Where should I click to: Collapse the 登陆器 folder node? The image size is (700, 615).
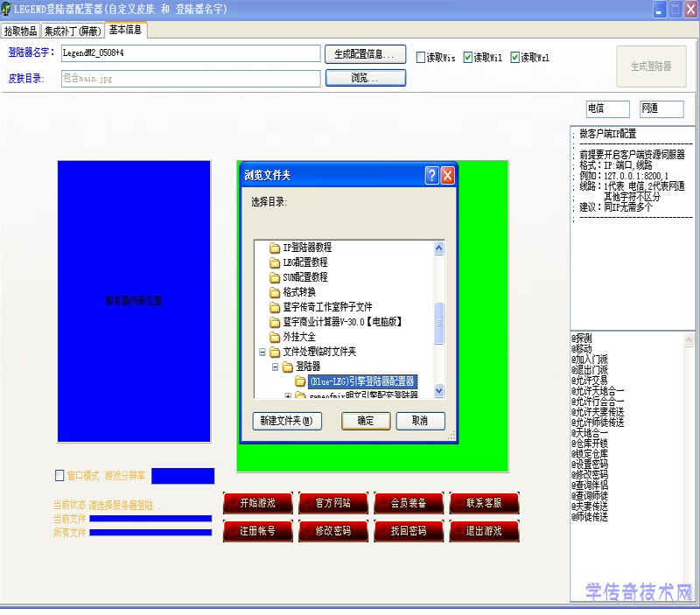coord(274,367)
